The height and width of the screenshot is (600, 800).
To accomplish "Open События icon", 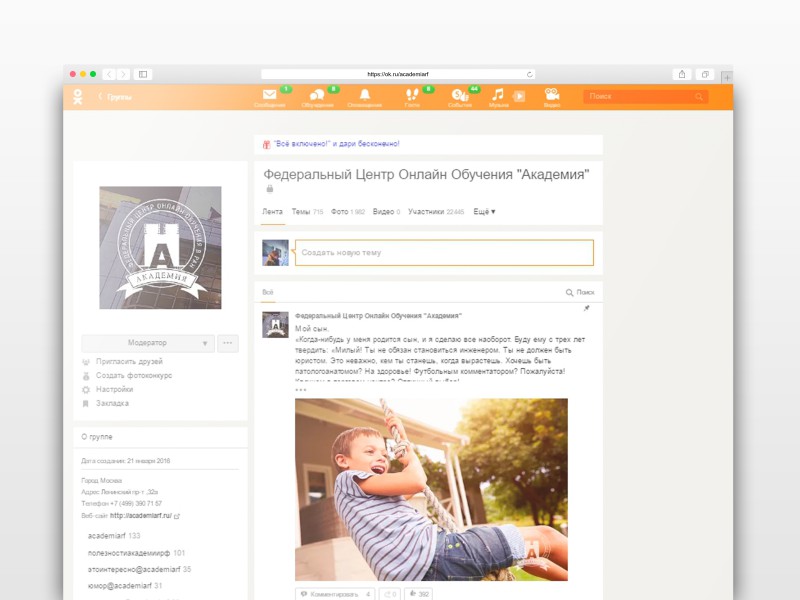I will pos(460,95).
